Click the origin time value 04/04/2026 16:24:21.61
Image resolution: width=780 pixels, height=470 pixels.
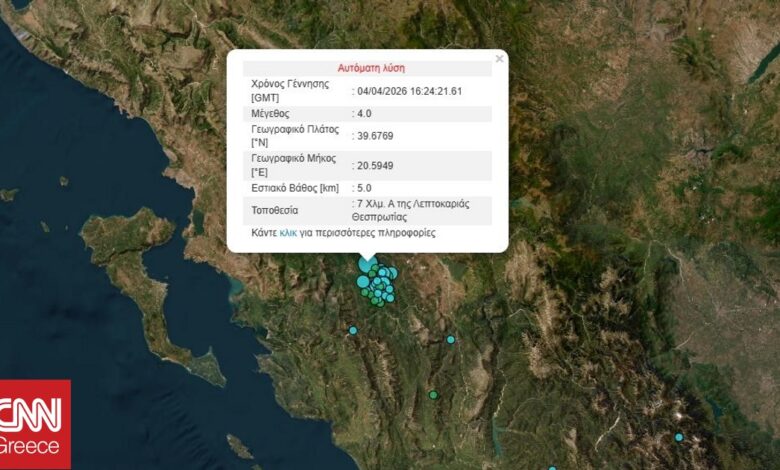coord(410,91)
